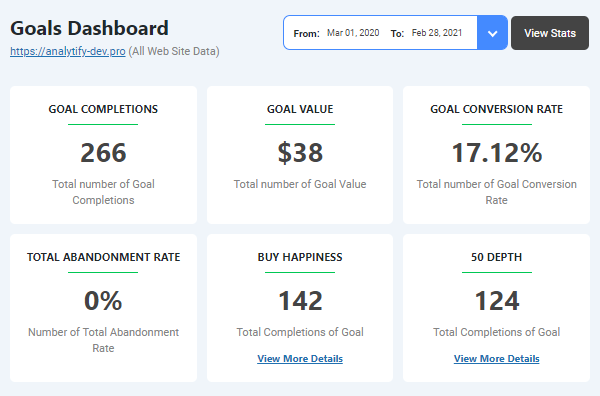600x396 pixels.
Task: Click the Goal Completions card title
Action: point(103,109)
